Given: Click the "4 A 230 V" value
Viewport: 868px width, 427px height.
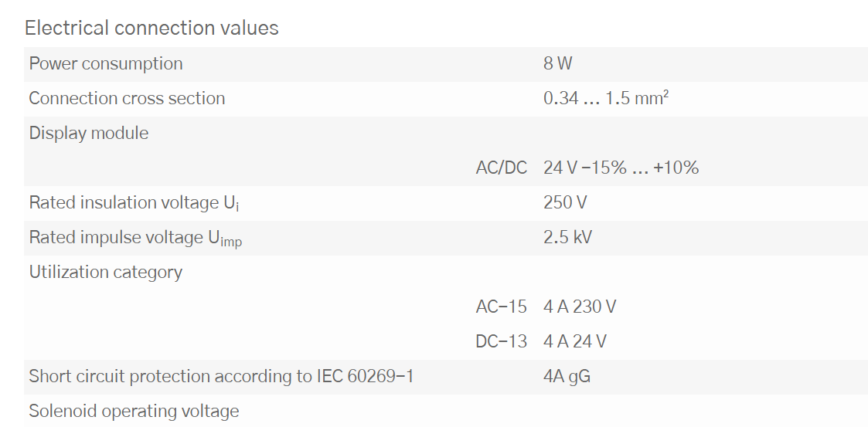Looking at the screenshot, I should point(580,307).
